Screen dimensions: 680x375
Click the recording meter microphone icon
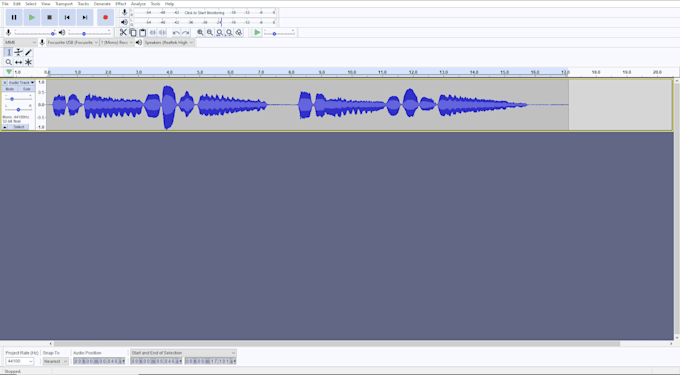tap(124, 13)
